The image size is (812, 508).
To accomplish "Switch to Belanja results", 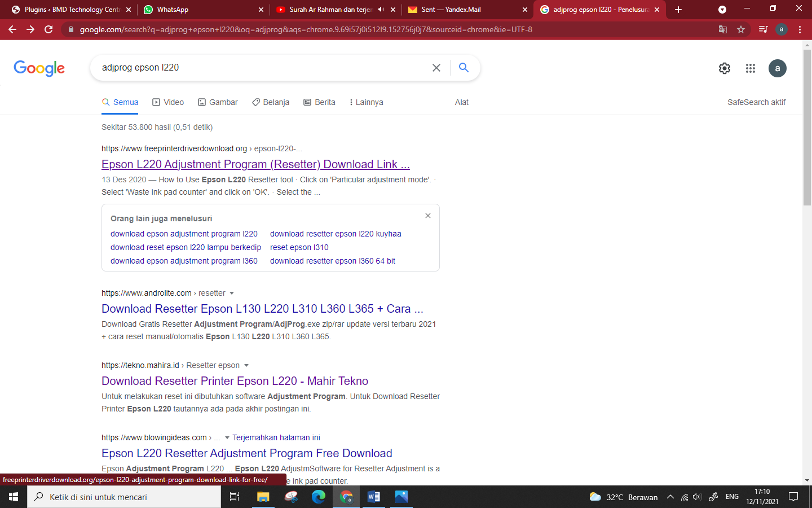I will (x=271, y=102).
